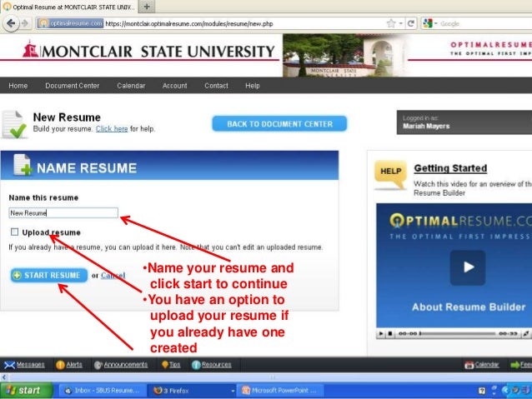Click the blue Resources info icon
The height and width of the screenshot is (399, 532).
click(196, 365)
